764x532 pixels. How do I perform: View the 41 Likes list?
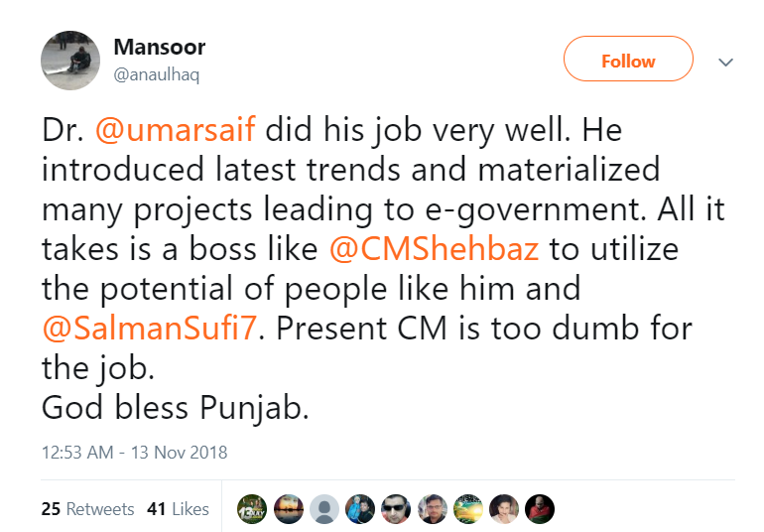[178, 509]
